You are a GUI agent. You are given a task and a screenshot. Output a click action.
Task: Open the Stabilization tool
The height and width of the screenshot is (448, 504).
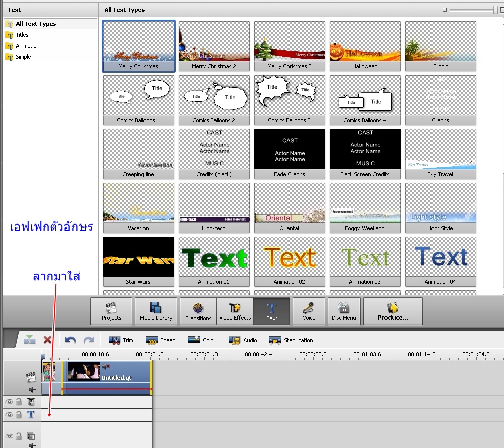pyautogui.click(x=291, y=340)
